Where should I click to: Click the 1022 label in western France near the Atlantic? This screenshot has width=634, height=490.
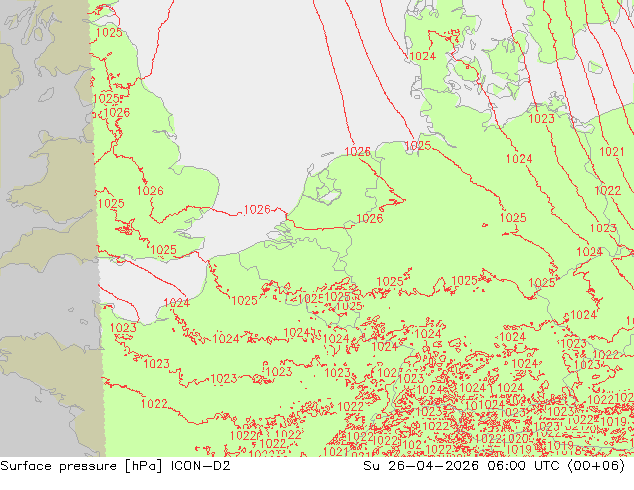click(x=154, y=403)
